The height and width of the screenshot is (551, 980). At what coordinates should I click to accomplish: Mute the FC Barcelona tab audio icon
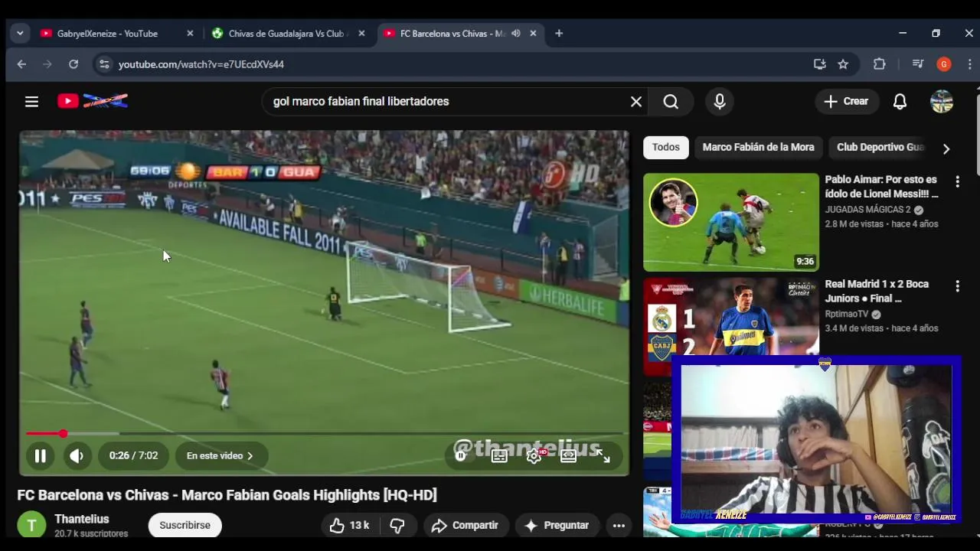[x=516, y=34]
